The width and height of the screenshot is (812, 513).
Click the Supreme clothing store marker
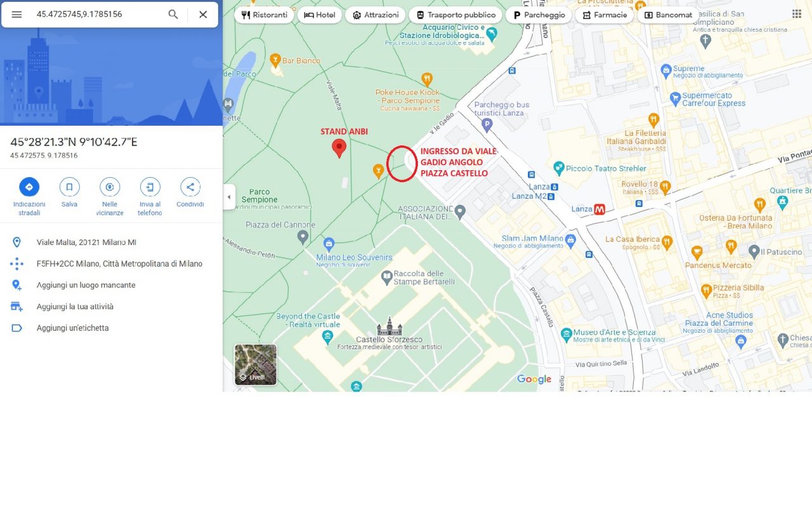pos(665,71)
